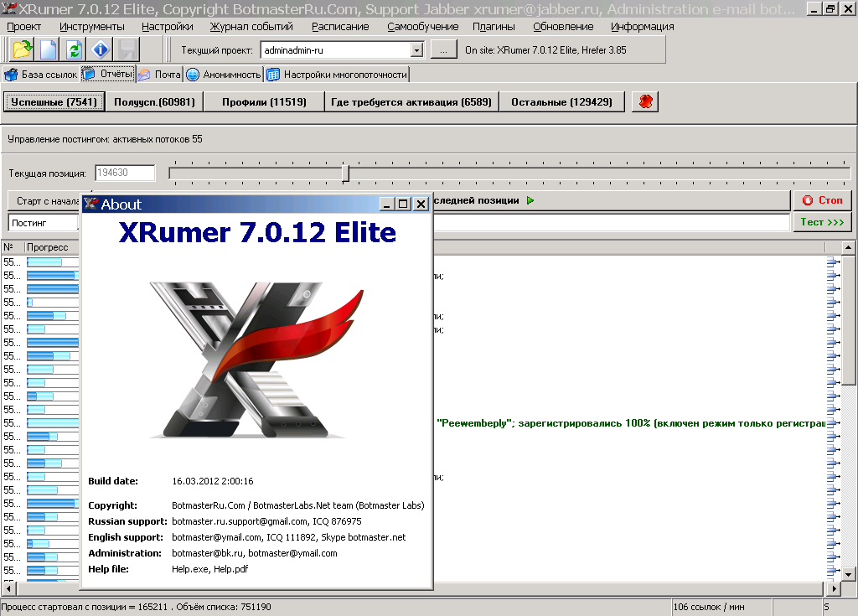This screenshot has height=616, width=858.
Task: Click the build date 16.03.2012 2:00:16
Action: click(x=213, y=481)
